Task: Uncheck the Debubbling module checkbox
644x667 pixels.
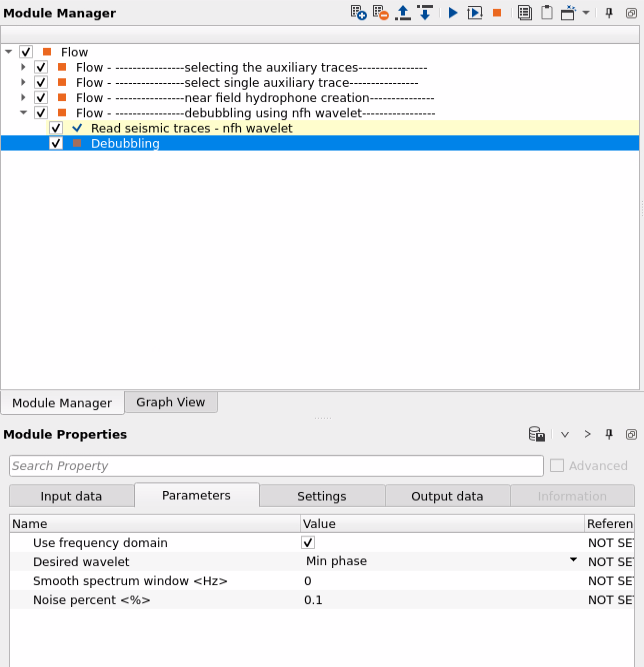Action: pyautogui.click(x=56, y=144)
